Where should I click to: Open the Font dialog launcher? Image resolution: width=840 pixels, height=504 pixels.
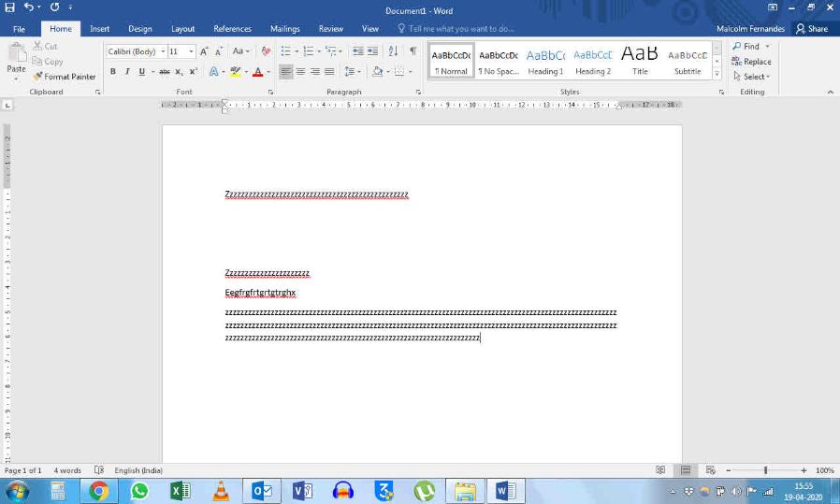pyautogui.click(x=270, y=93)
